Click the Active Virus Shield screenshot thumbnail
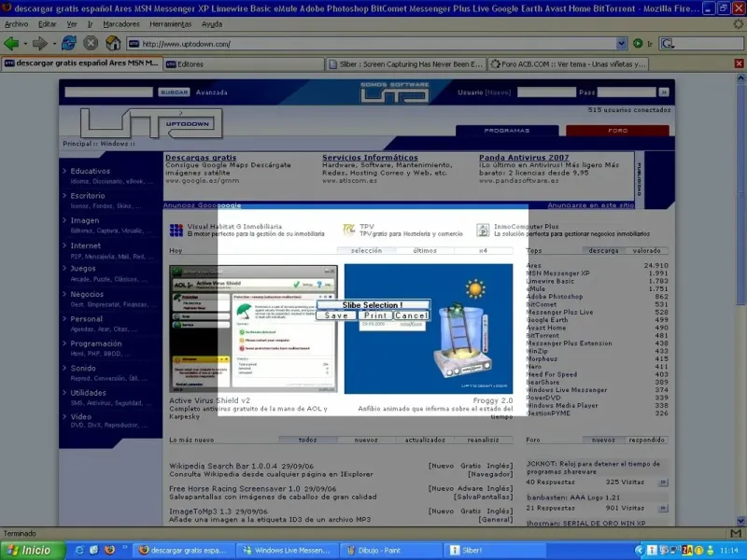747x560 pixels. [253, 329]
